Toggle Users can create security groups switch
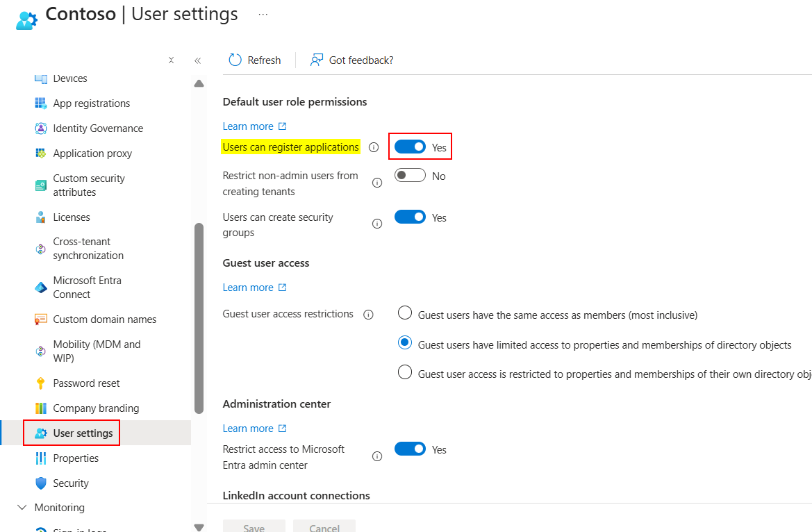 point(410,217)
